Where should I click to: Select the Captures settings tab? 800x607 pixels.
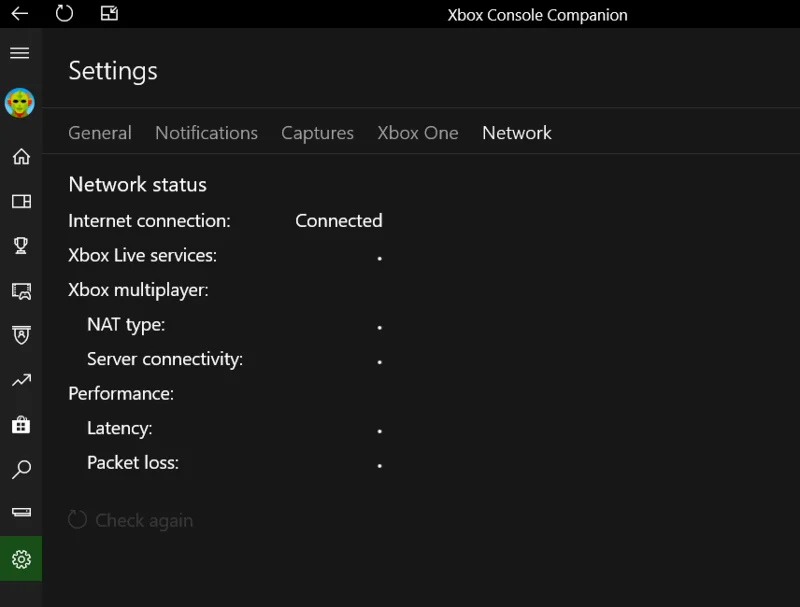pos(317,132)
